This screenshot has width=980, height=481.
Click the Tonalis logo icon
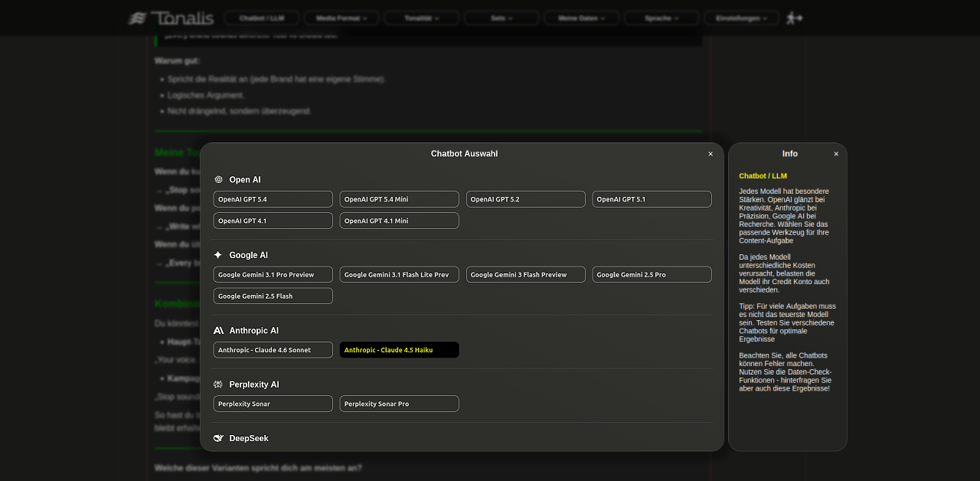pos(137,18)
